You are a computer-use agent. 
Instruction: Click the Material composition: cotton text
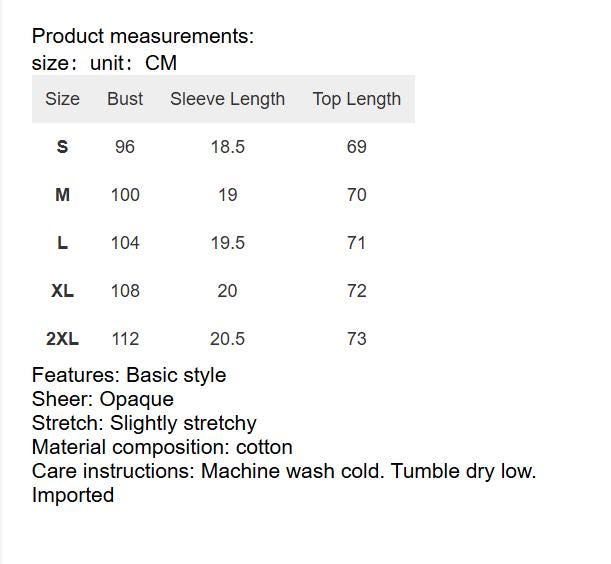[x=162, y=447]
